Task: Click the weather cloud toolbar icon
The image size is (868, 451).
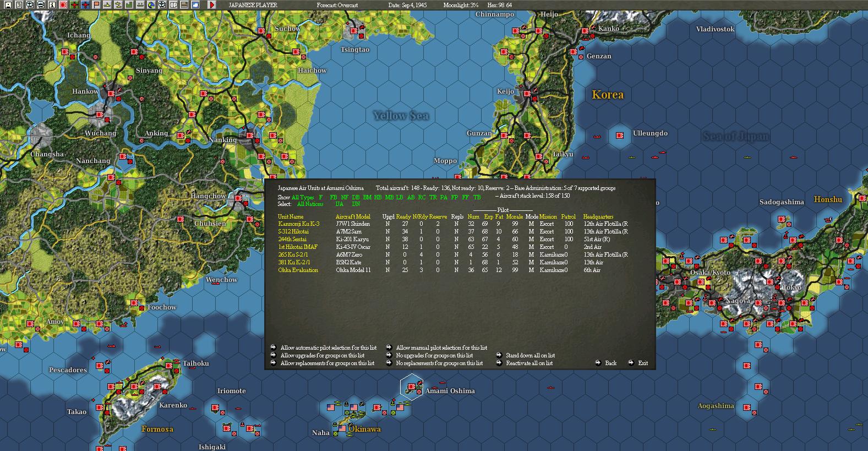Action: coord(195,5)
